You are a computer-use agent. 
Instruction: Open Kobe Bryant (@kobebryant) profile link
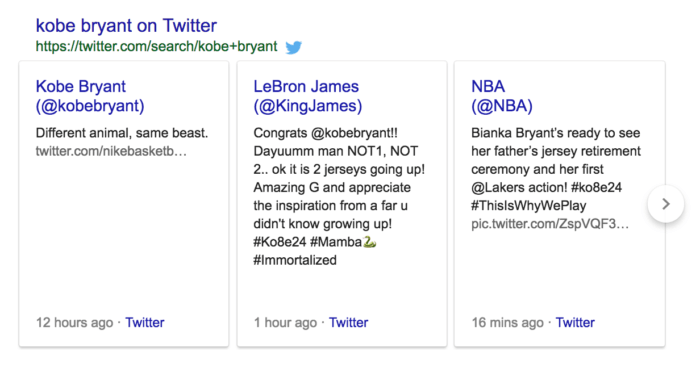90,96
